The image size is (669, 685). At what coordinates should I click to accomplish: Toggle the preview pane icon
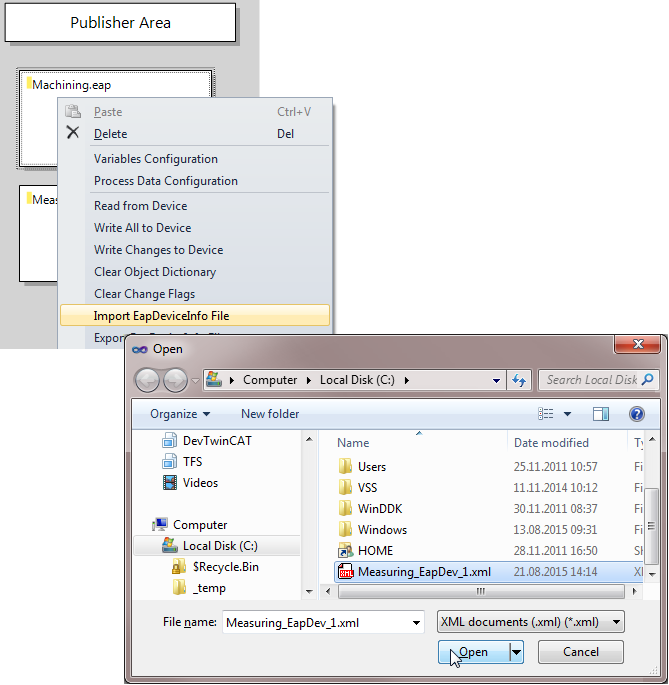point(601,413)
